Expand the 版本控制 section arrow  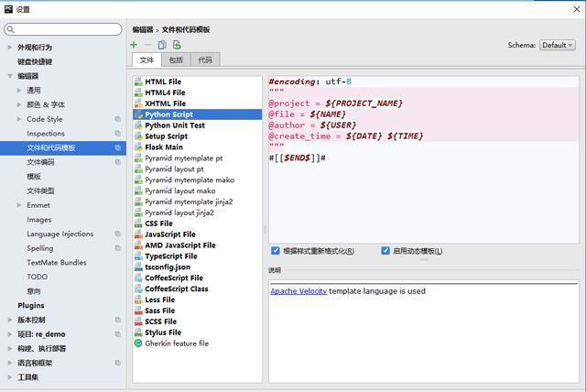pyautogui.click(x=10, y=320)
